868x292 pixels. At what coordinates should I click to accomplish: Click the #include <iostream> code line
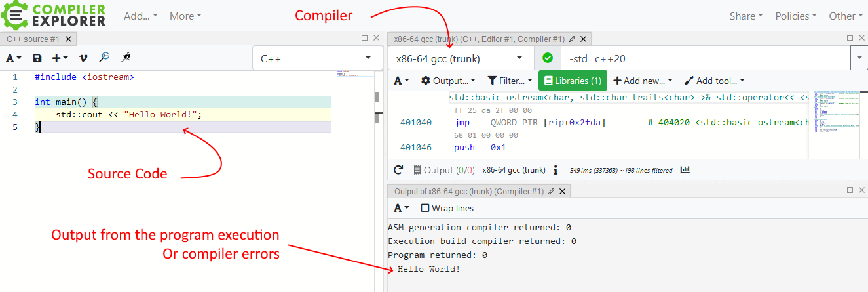(85, 77)
